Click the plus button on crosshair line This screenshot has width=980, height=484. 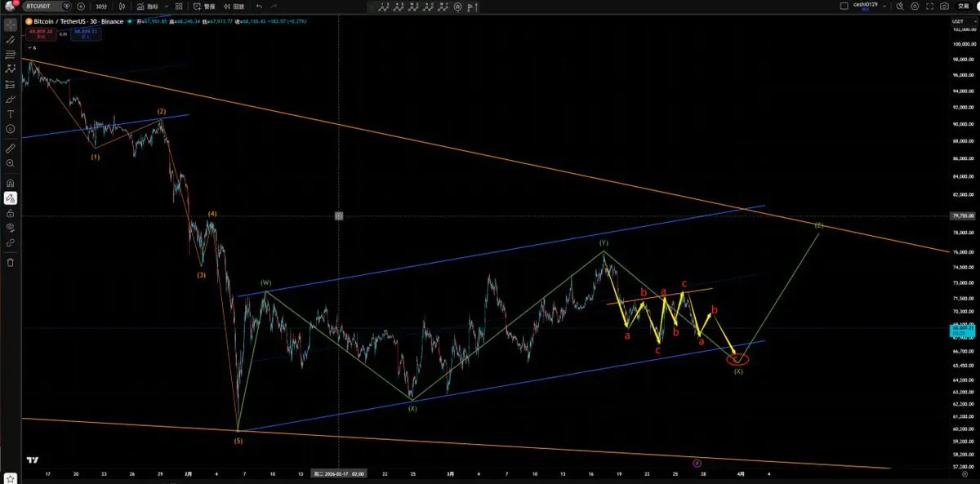(x=339, y=216)
